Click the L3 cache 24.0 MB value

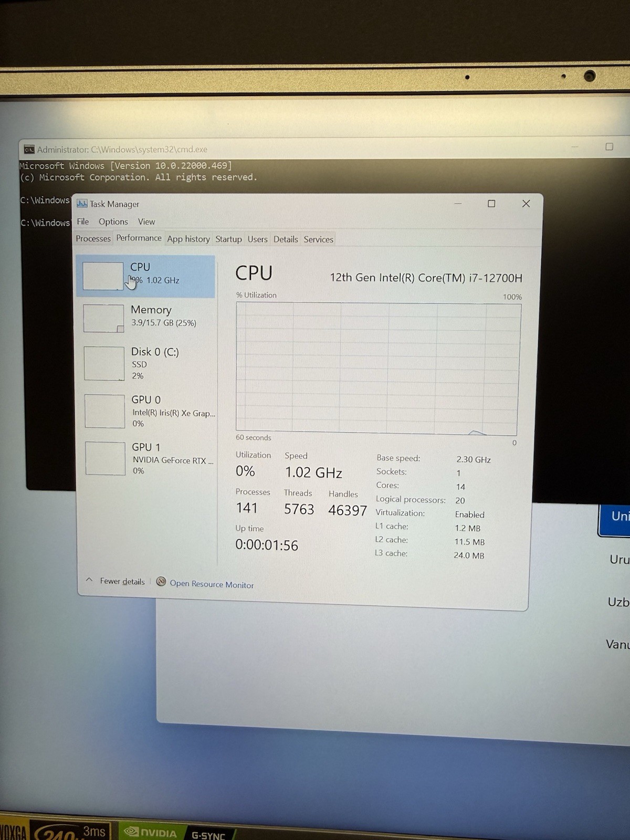pos(469,555)
